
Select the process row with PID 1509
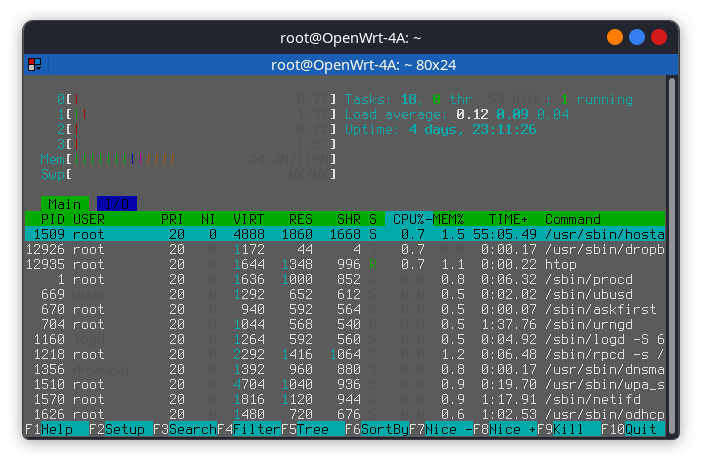(345, 234)
